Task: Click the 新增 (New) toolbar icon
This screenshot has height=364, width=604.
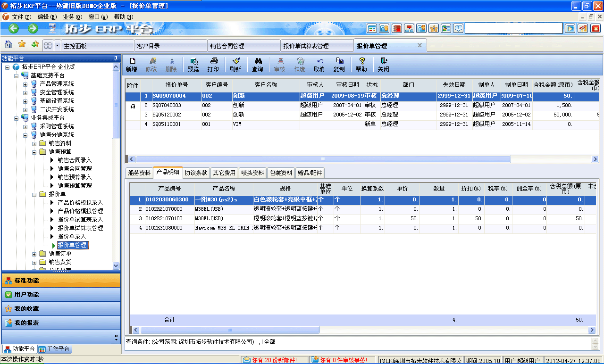Action: click(132, 65)
